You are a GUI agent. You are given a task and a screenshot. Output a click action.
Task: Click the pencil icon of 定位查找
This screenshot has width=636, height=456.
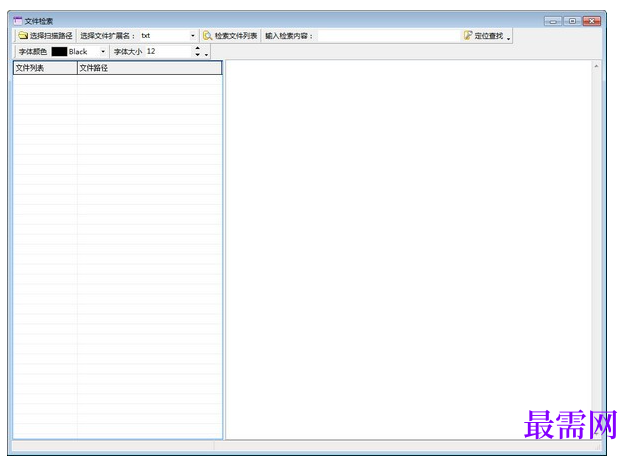click(468, 35)
